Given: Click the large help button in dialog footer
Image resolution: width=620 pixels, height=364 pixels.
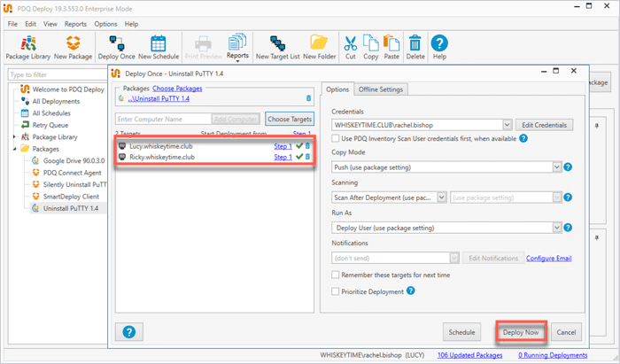Looking at the screenshot, I should [129, 332].
